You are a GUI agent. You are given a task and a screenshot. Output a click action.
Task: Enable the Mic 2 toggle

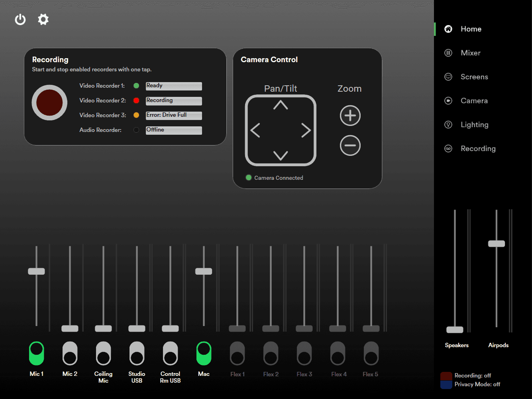[70, 353]
